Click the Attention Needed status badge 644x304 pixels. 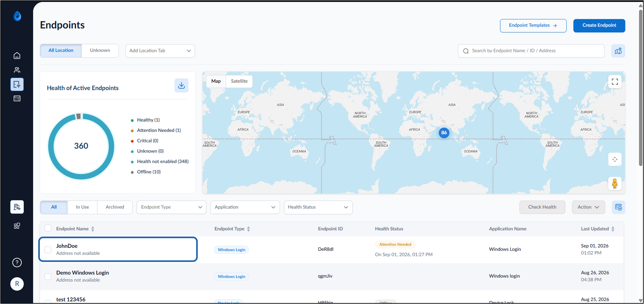[x=395, y=245]
